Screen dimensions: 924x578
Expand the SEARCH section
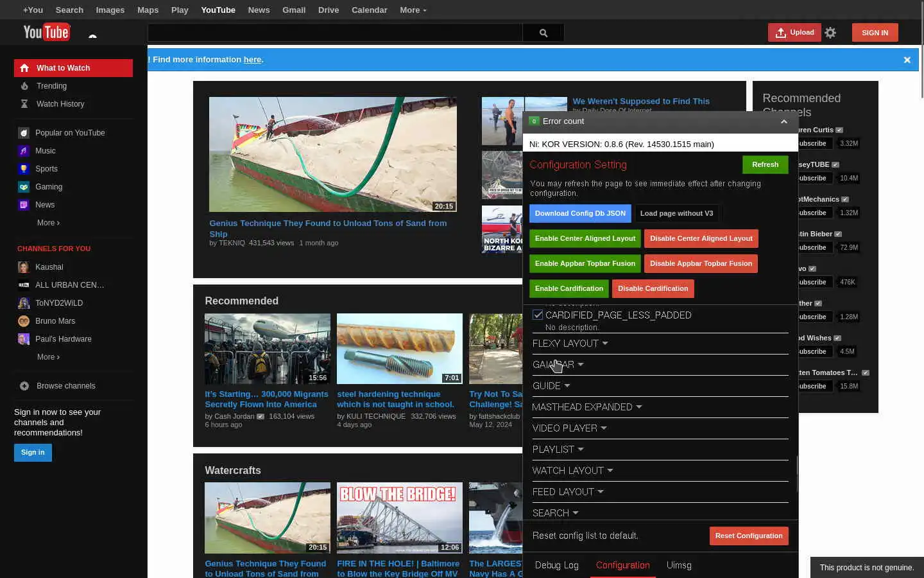pyautogui.click(x=555, y=513)
